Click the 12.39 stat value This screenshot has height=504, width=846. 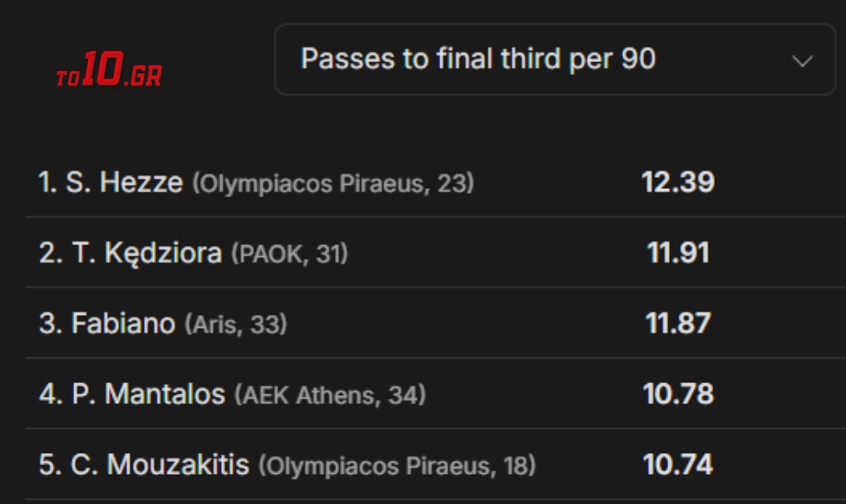pos(678,183)
